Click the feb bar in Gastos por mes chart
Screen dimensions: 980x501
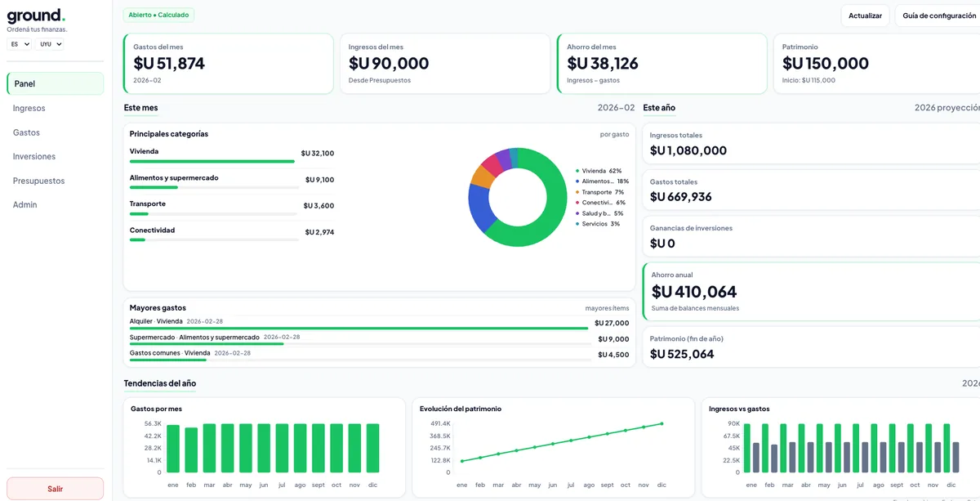coord(191,450)
